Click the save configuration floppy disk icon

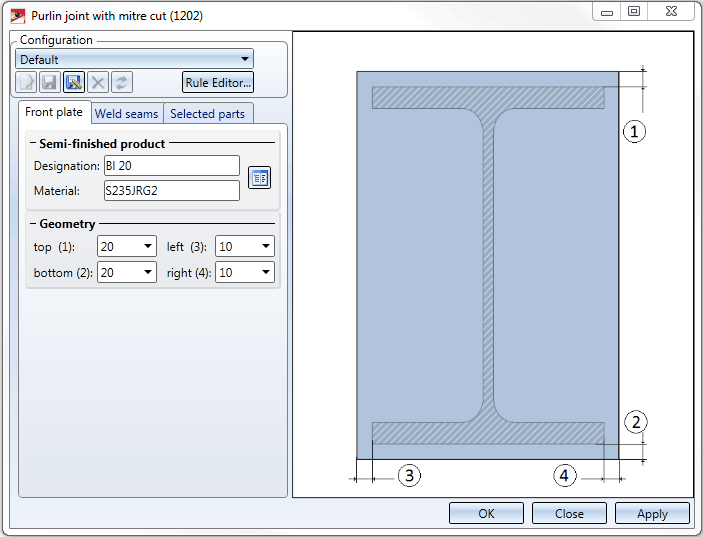(x=50, y=83)
